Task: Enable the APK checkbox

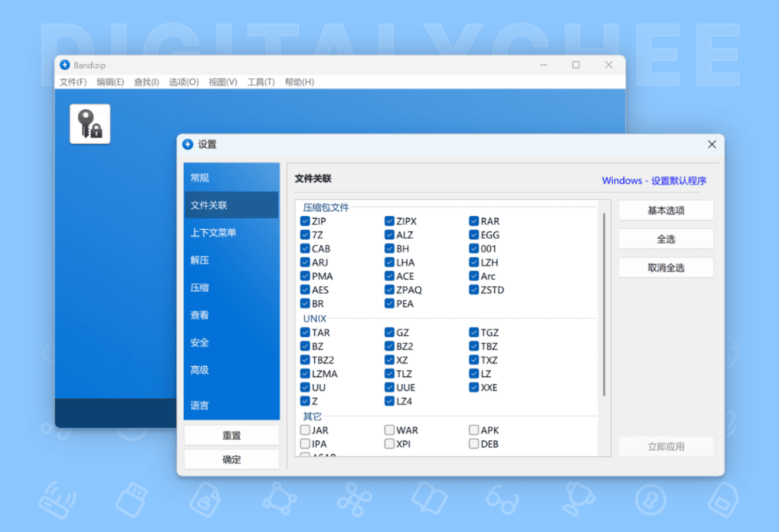Action: (474, 430)
